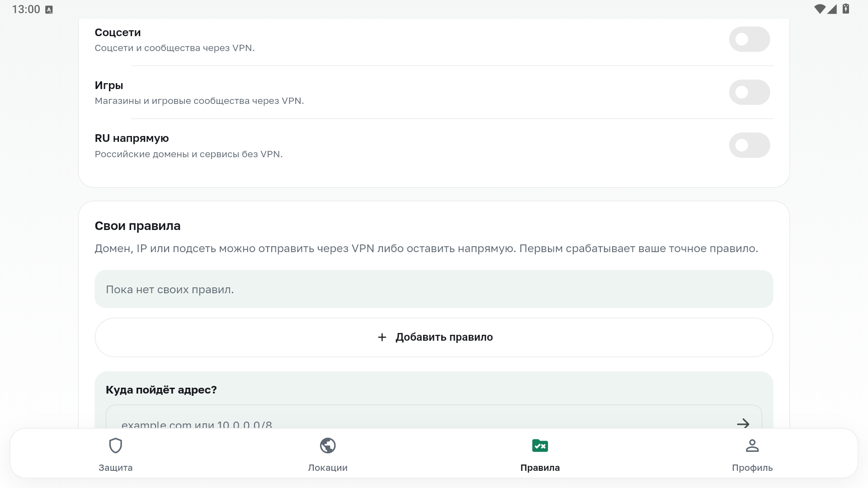Click description Магазины и игровые сообщества
Viewport: 868px width, 488px height.
click(x=199, y=101)
